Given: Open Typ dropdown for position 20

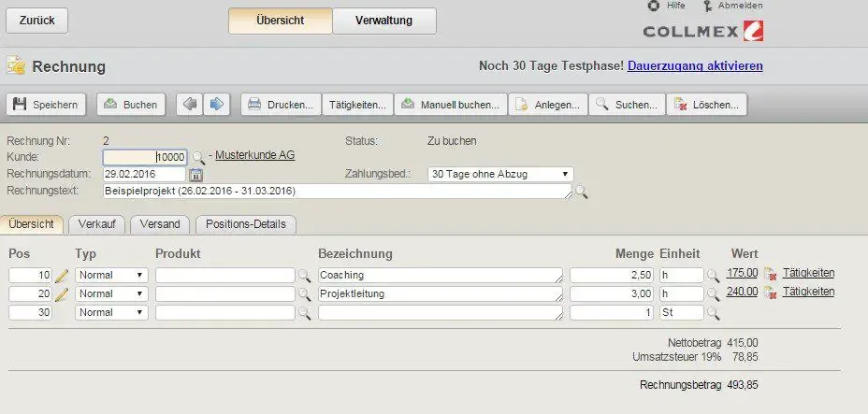Looking at the screenshot, I should coord(111,294).
